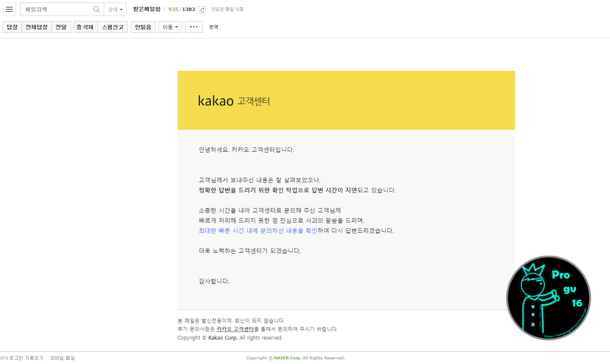Click the total mail count 1382
The height and width of the screenshot is (364, 610).
189,9
